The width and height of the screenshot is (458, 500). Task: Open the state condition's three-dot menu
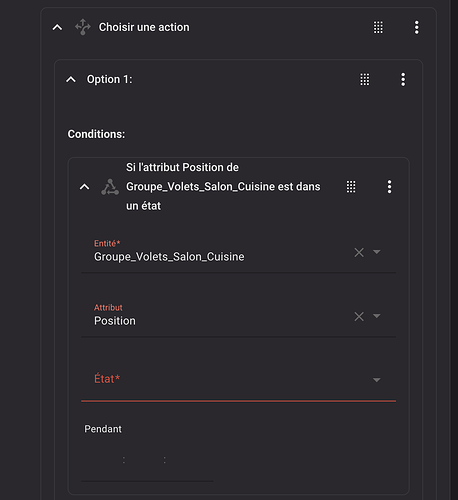tap(389, 187)
